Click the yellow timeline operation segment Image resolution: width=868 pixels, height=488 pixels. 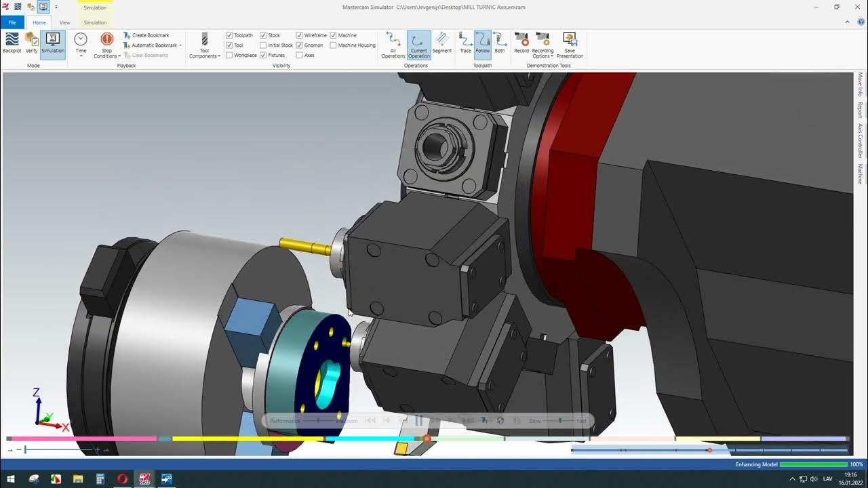coord(248,439)
